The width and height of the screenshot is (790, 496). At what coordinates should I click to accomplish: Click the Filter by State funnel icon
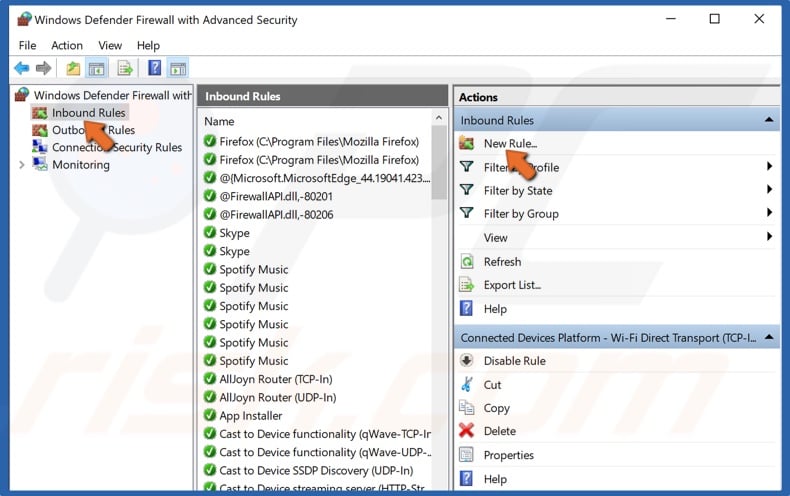tap(467, 190)
